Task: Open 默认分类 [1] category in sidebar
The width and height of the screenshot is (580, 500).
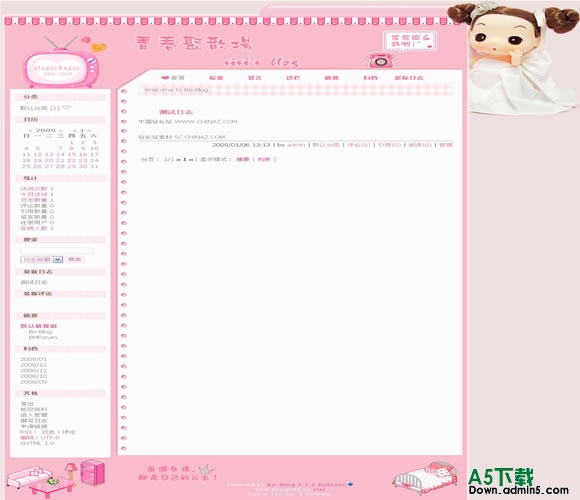Action: click(x=40, y=108)
